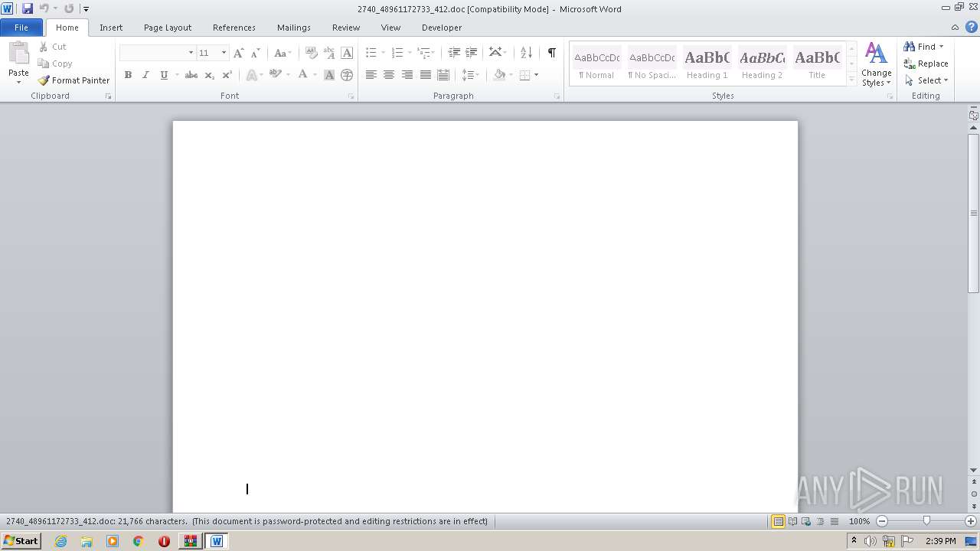
Task: Expand the Styles gallery More arrow
Action: 851,79
